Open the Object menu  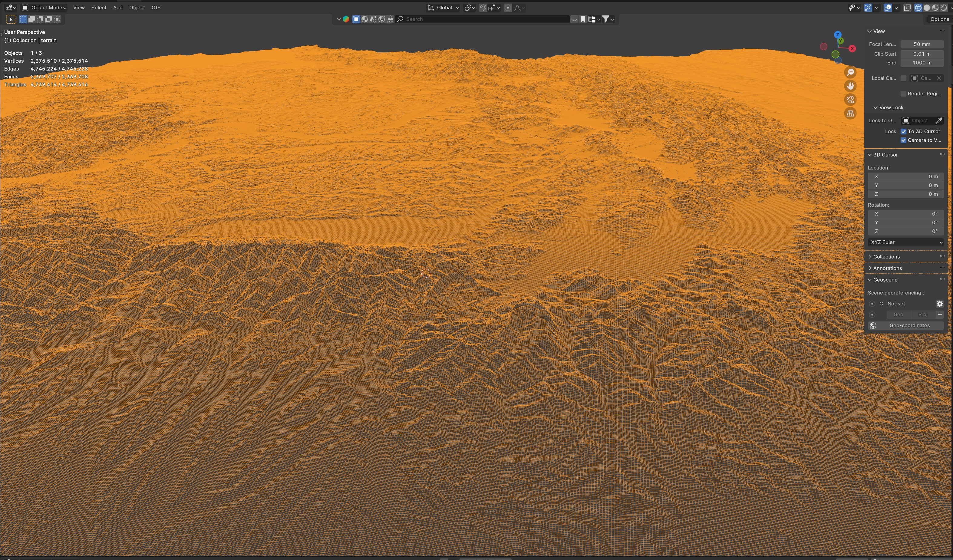(137, 8)
